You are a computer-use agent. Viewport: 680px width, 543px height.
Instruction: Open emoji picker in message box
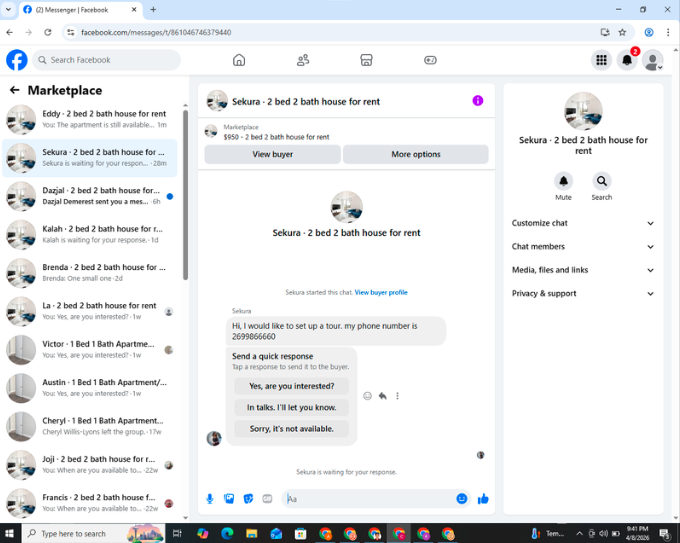(461, 499)
